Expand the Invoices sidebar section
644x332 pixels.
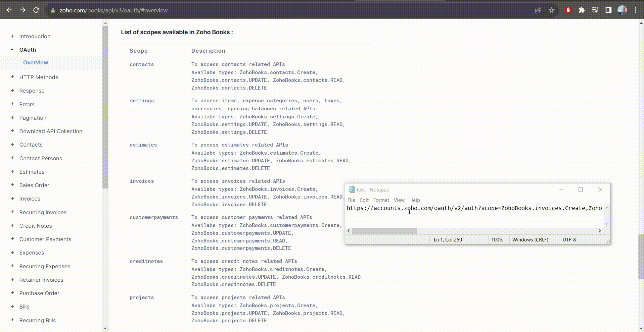[x=12, y=199]
